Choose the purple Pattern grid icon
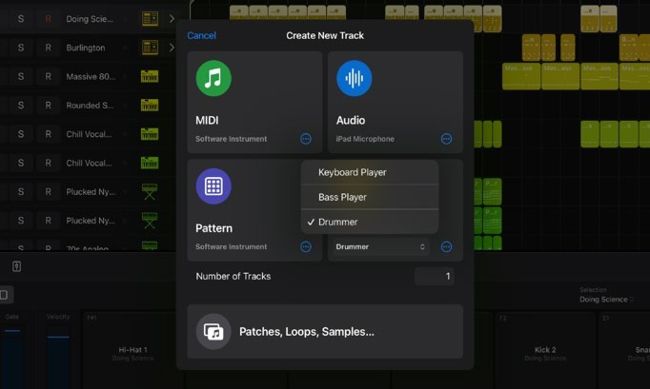 click(213, 186)
